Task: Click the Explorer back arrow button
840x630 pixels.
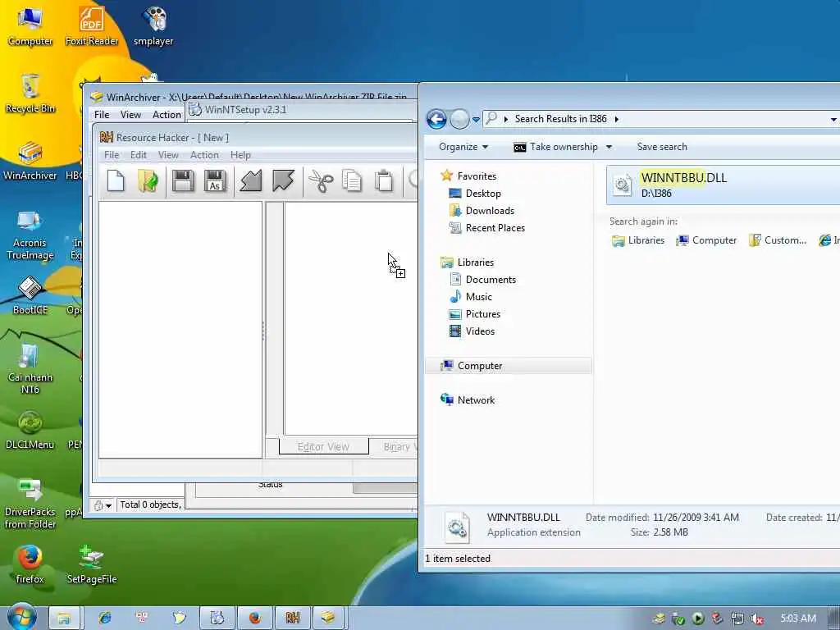Action: (x=436, y=119)
